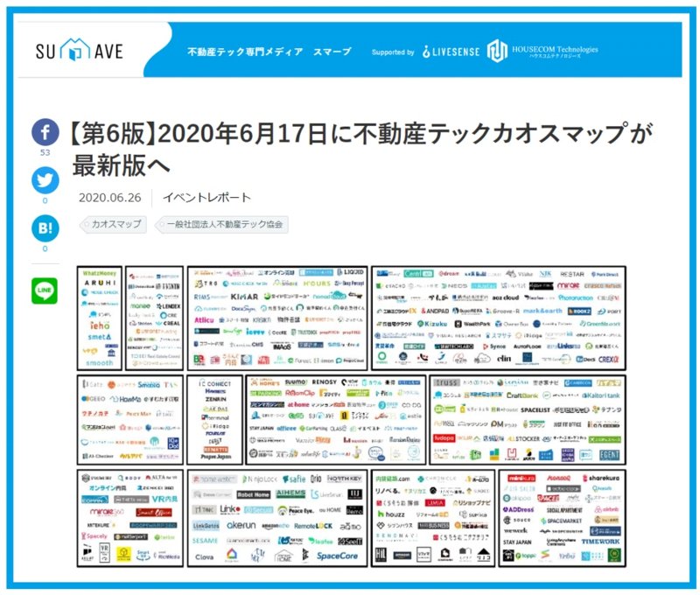The image size is (700, 595).
Task: Click the akerun logo in chaos map
Action: tap(241, 525)
